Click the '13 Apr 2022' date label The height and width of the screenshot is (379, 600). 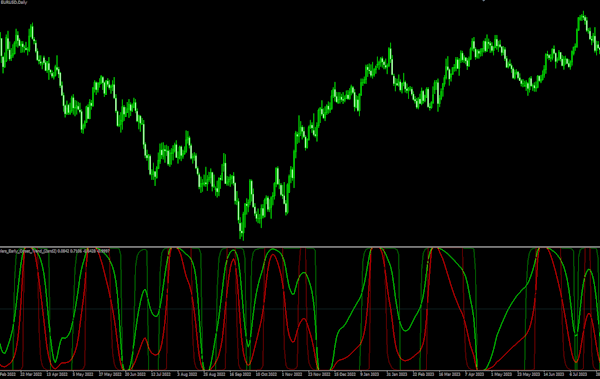pyautogui.click(x=57, y=374)
